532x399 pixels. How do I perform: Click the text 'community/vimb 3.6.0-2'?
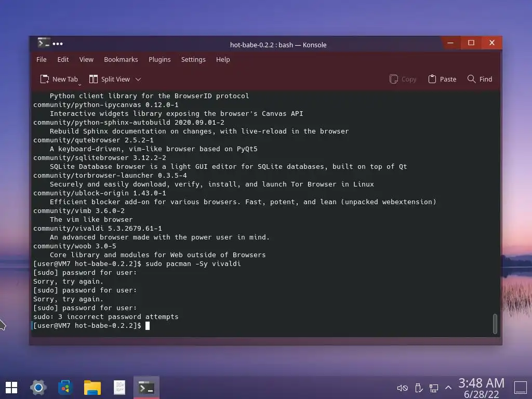(x=79, y=211)
